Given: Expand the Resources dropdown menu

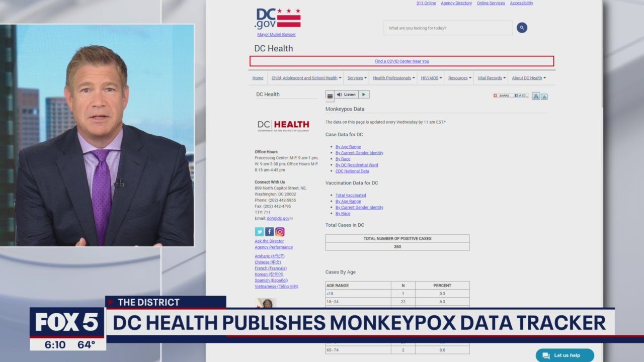Looking at the screenshot, I should click(460, 78).
